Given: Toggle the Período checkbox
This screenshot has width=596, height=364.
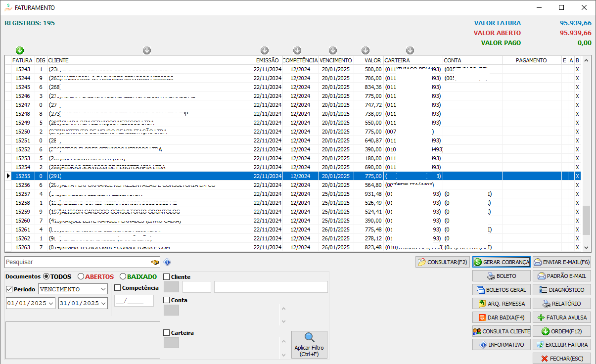Looking at the screenshot, I should pyautogui.click(x=9, y=289).
